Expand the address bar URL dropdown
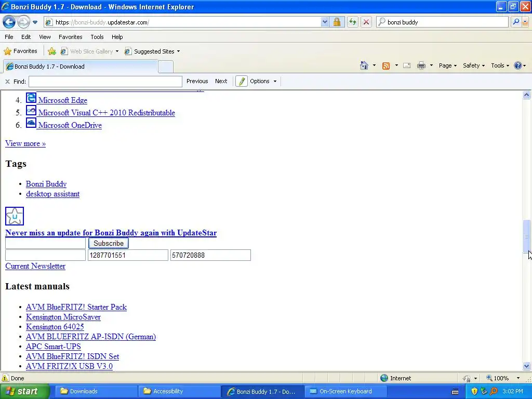 325,22
